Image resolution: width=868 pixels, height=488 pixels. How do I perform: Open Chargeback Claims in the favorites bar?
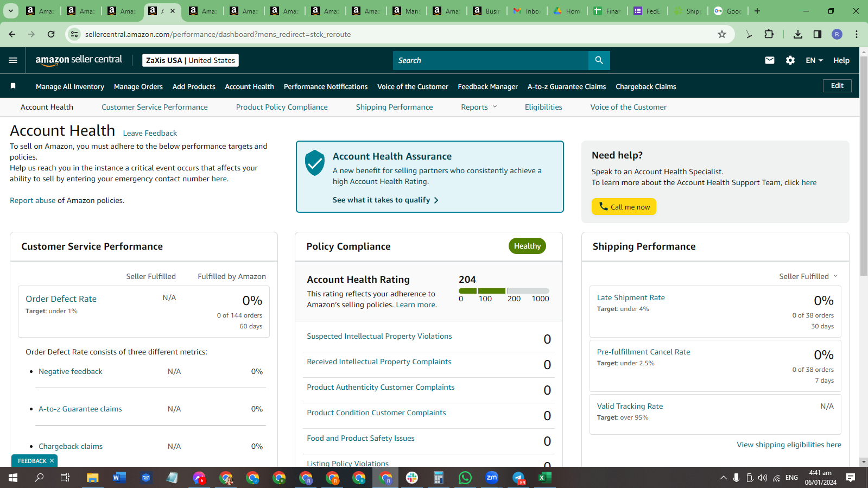pos(646,86)
